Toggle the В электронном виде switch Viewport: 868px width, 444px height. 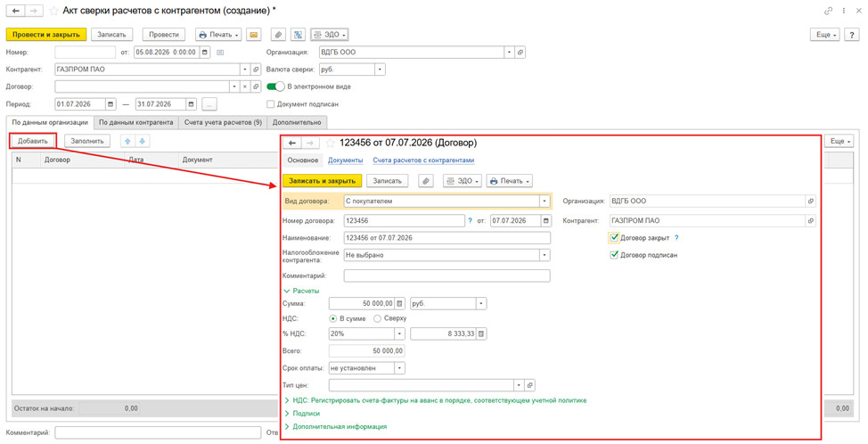click(x=275, y=86)
